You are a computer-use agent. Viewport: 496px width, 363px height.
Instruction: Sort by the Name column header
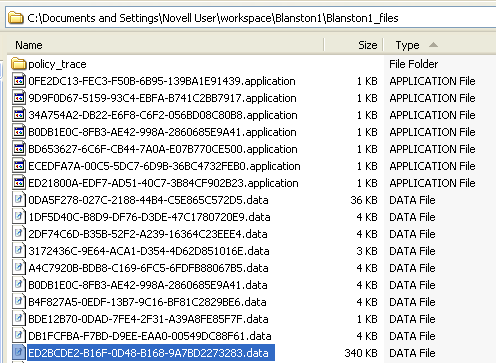point(29,45)
